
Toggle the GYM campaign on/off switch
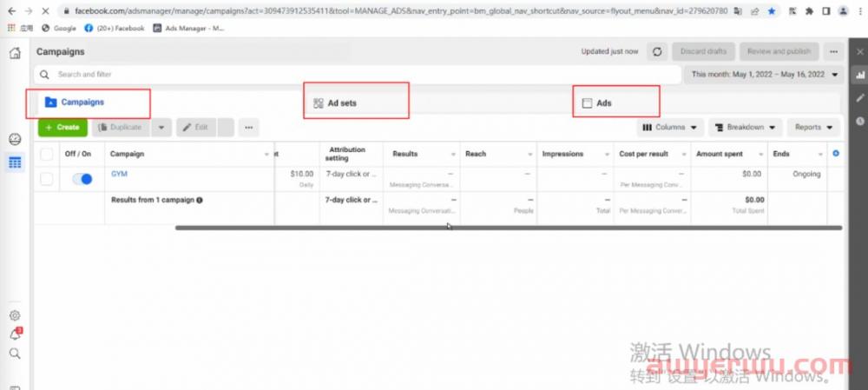point(82,179)
